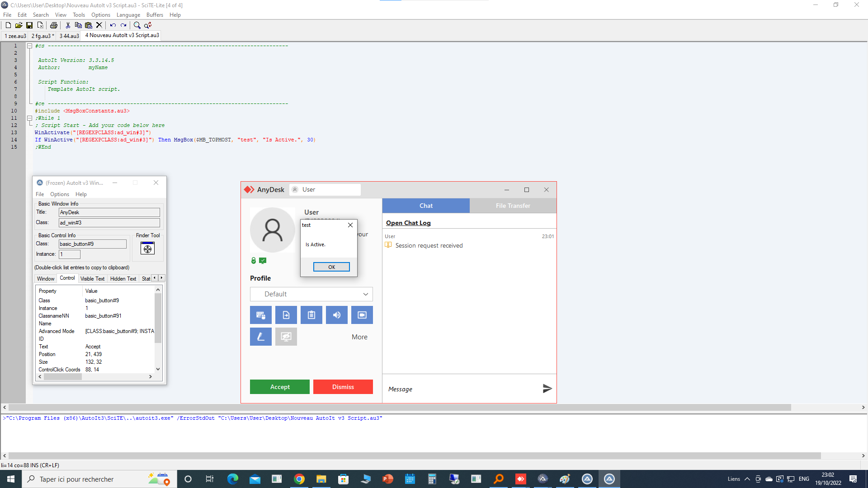
Task: Switch to the 3 44.au3 buffer tab
Action: tap(69, 36)
